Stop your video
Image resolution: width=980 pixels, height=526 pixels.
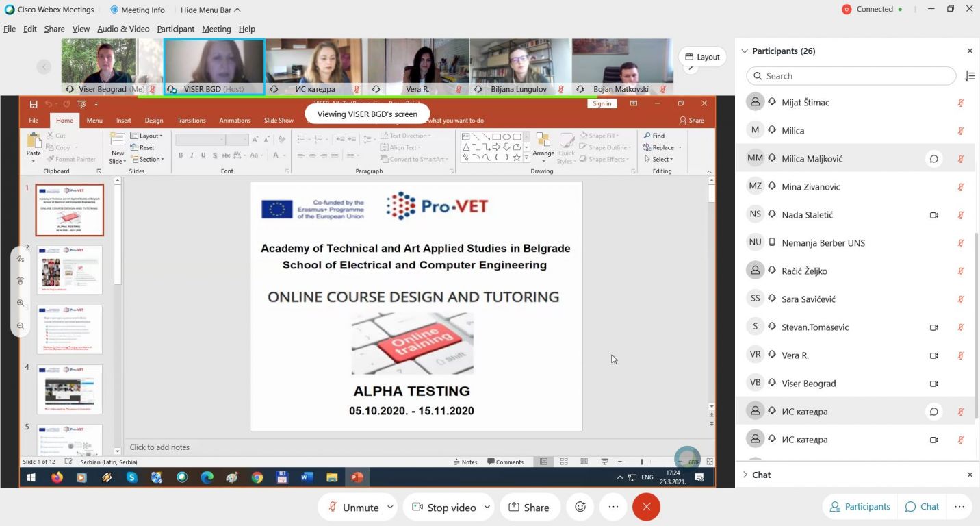(x=443, y=507)
